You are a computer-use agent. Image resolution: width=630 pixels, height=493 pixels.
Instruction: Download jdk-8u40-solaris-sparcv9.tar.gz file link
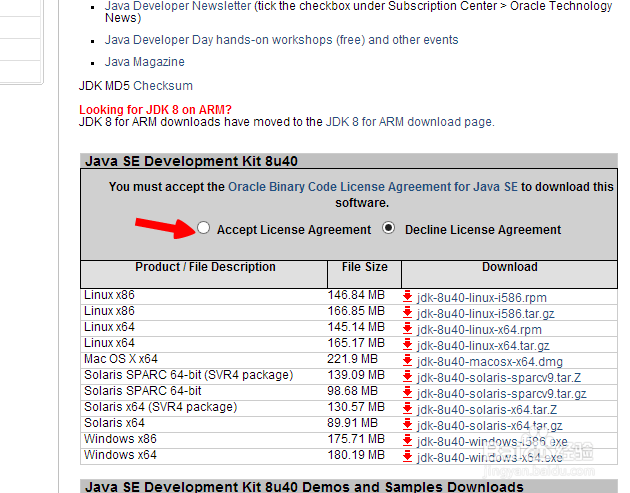pos(502,394)
